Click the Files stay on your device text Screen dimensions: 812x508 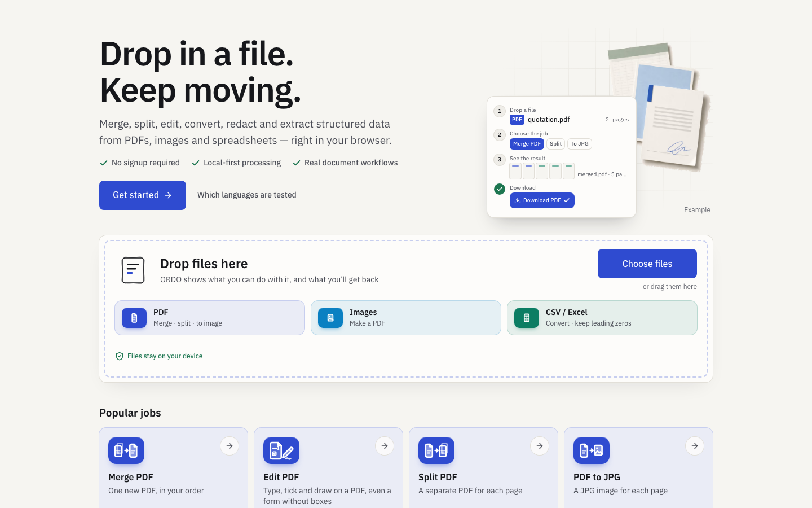pos(165,356)
